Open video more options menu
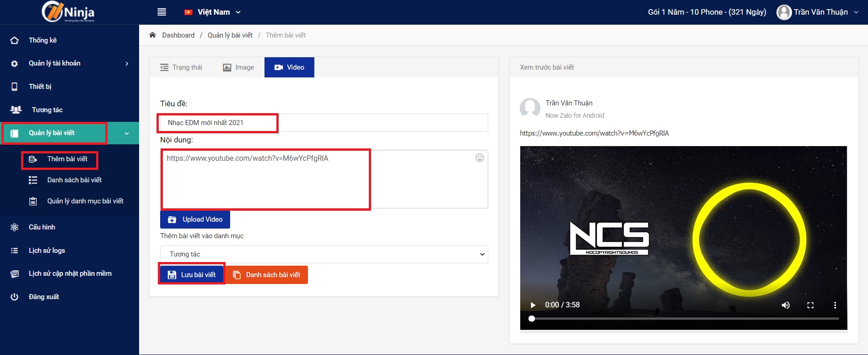The image size is (868, 355). click(x=835, y=305)
